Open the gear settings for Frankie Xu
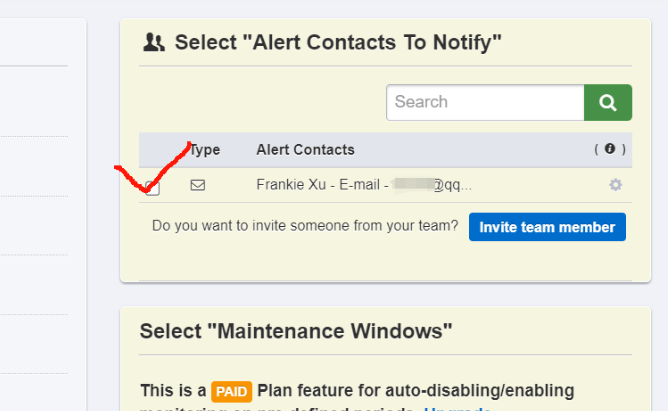 [615, 185]
